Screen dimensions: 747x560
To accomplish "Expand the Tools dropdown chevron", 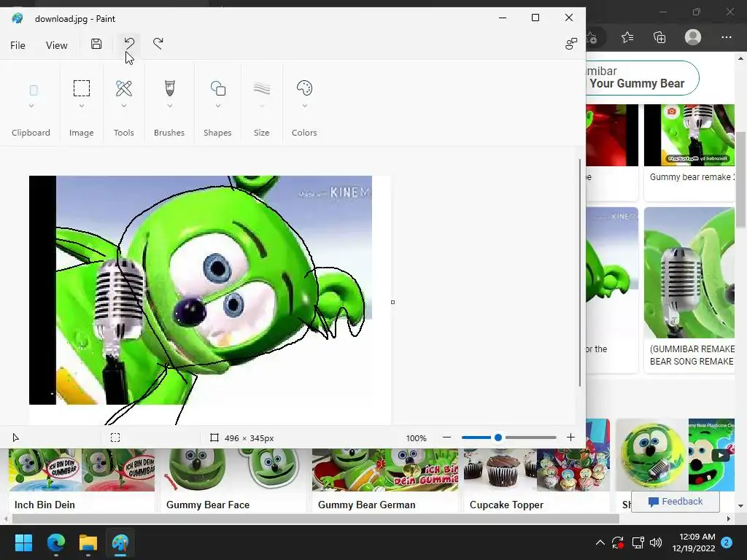I will [124, 106].
